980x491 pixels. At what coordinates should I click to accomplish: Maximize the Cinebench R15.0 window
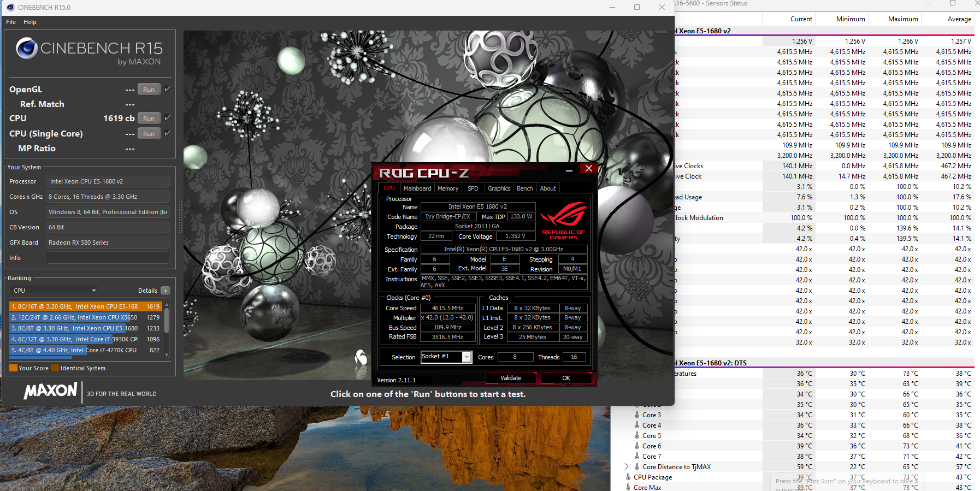pyautogui.click(x=637, y=7)
